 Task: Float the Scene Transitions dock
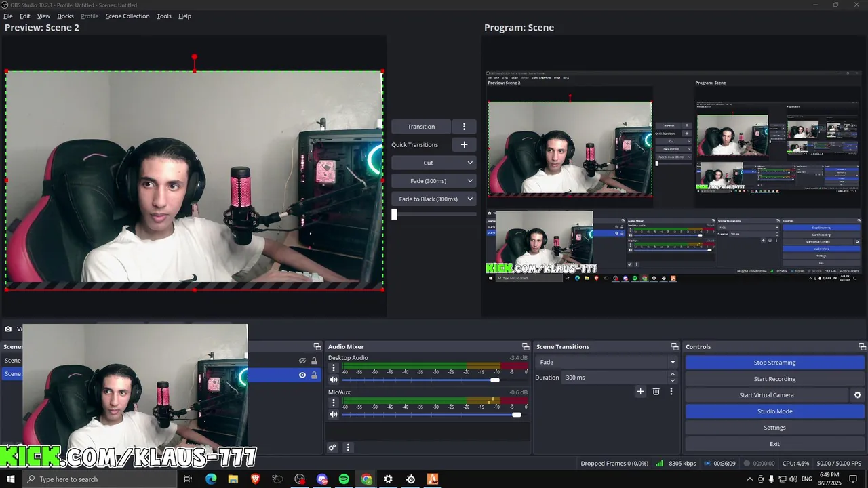coord(675,346)
